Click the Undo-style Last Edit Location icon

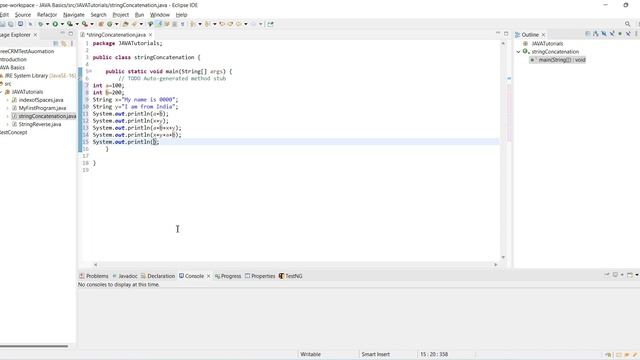pos(222,24)
